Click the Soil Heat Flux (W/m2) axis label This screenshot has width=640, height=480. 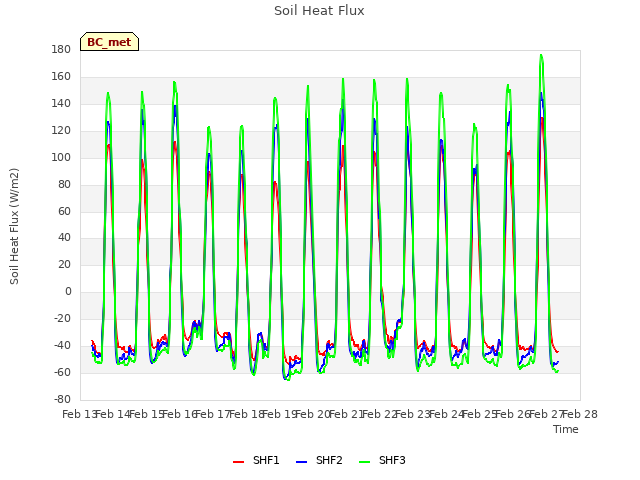14,226
